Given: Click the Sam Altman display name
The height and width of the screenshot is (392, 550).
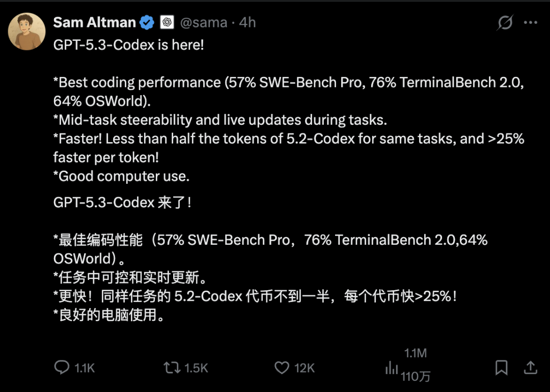Looking at the screenshot, I should 94,22.
